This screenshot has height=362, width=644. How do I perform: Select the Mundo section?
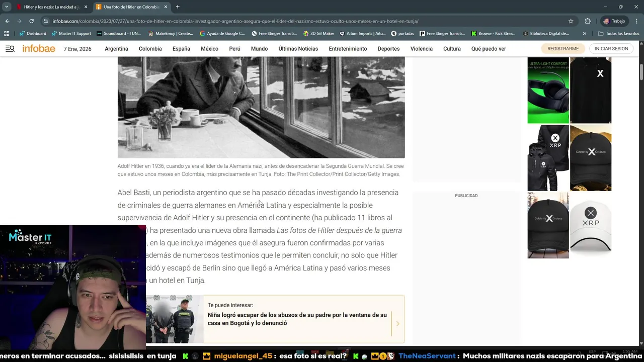pyautogui.click(x=259, y=49)
